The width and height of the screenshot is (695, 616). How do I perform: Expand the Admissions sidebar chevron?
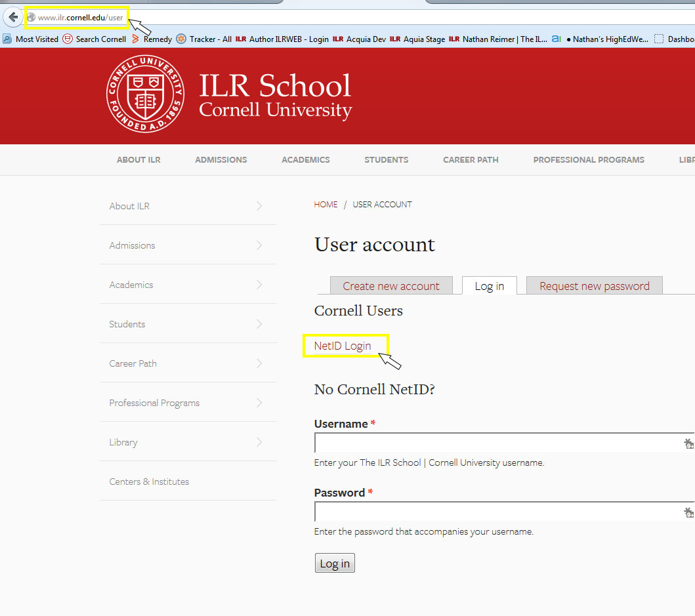point(259,245)
